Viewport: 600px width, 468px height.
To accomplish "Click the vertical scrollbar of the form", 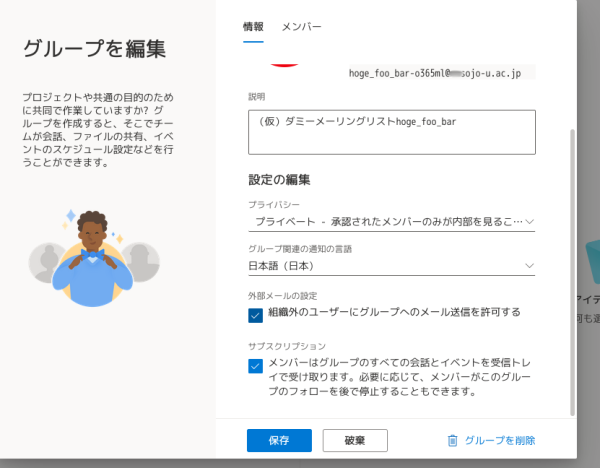I will tap(571, 270).
